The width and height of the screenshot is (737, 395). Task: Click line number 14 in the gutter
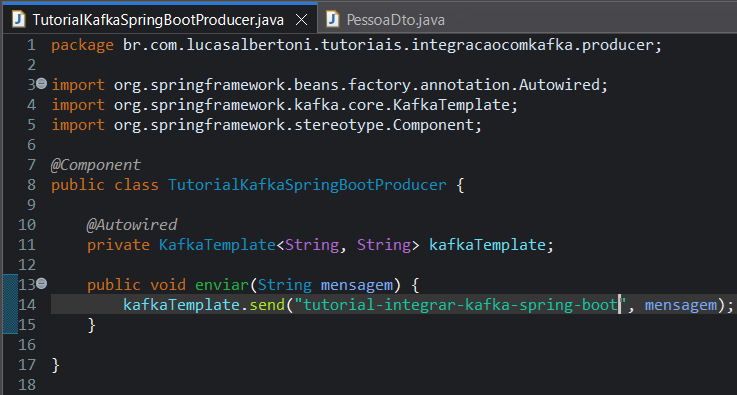pyautogui.click(x=27, y=305)
